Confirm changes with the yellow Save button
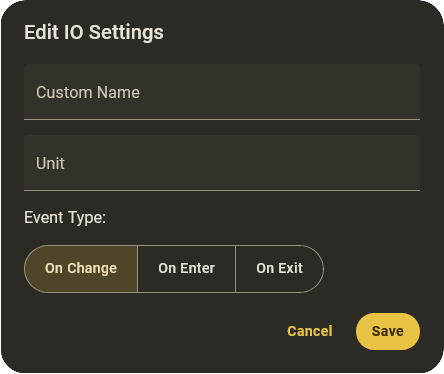 click(388, 331)
